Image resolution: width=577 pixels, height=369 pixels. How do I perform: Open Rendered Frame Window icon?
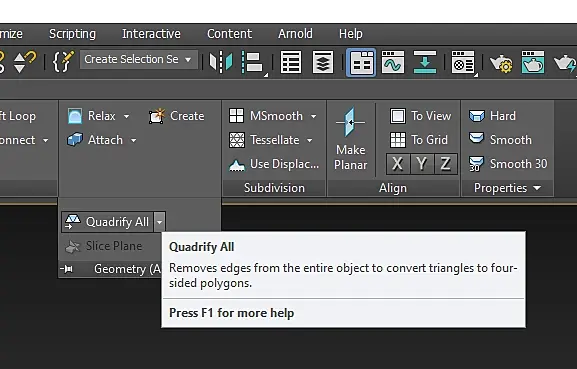532,62
